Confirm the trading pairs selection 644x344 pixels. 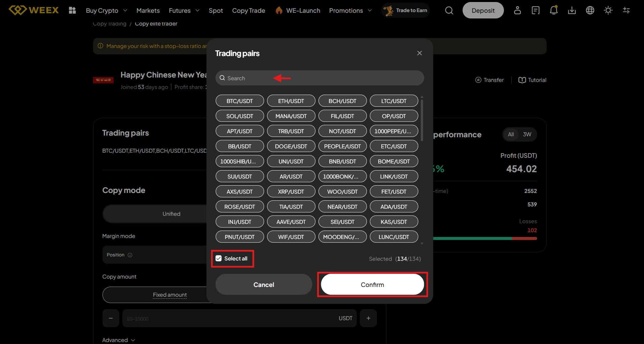tap(372, 285)
